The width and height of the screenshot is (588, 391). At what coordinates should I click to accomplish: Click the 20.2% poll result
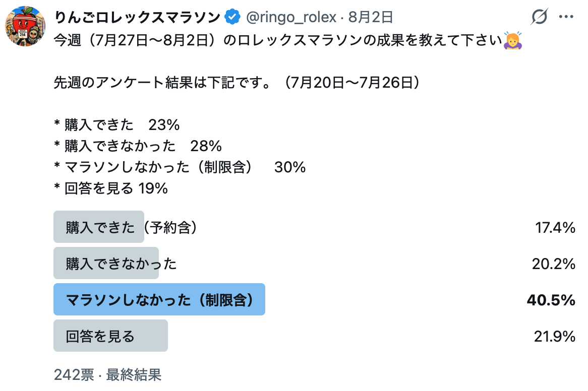click(x=554, y=264)
